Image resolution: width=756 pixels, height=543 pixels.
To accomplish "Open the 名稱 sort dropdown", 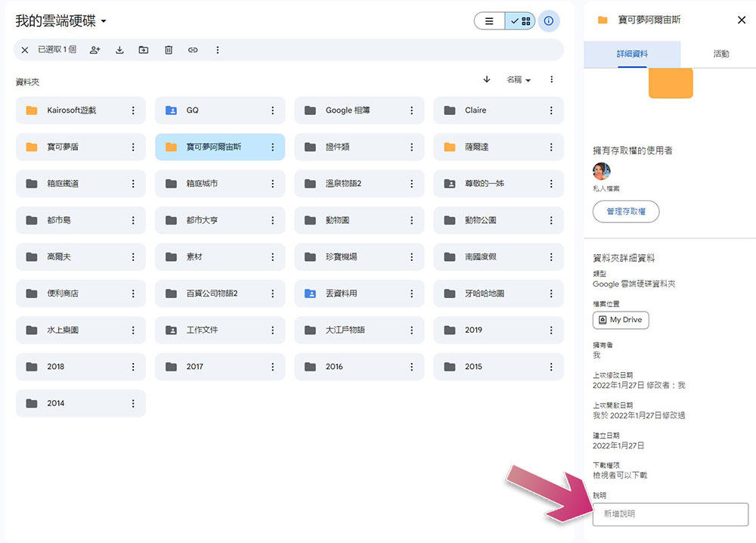I will [x=519, y=79].
